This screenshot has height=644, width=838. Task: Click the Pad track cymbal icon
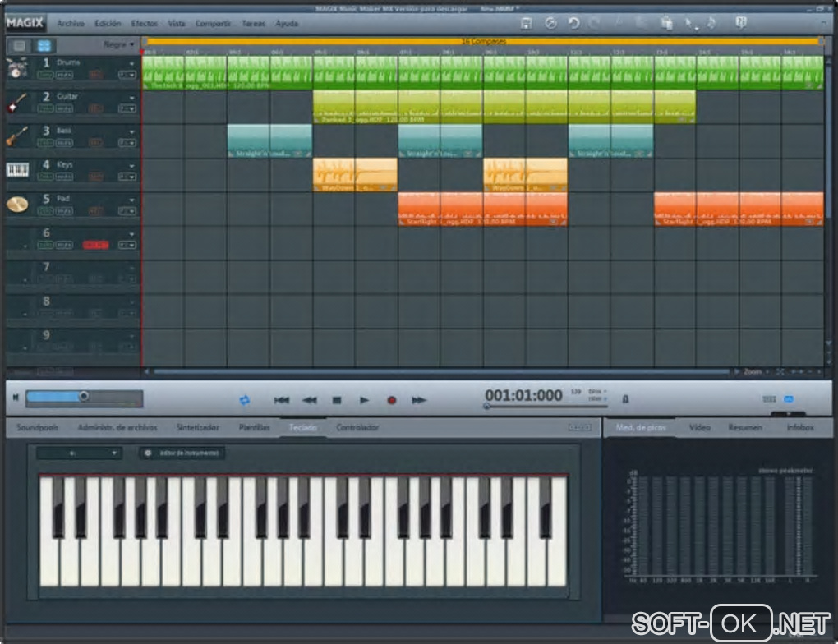click(17, 205)
